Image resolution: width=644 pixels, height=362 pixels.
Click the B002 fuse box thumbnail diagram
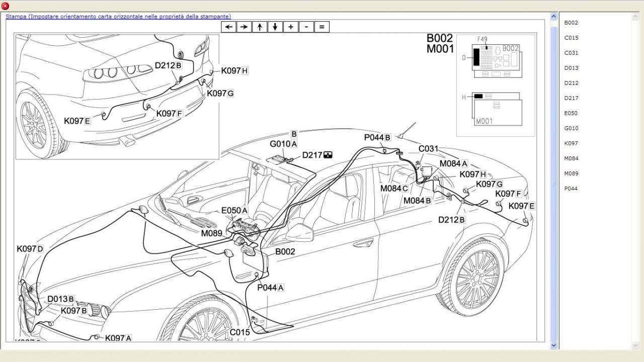[496, 61]
